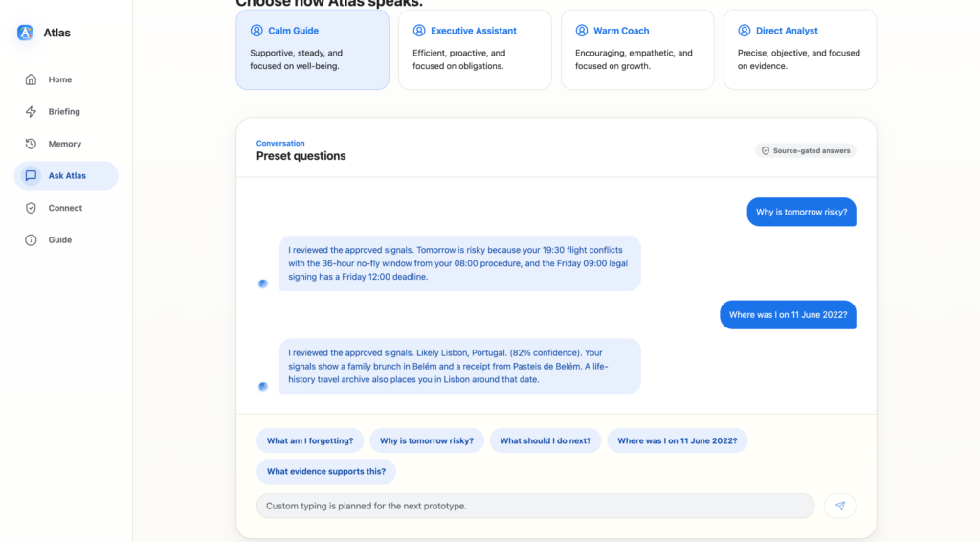
Task: Click the Home house icon
Action: click(x=31, y=79)
